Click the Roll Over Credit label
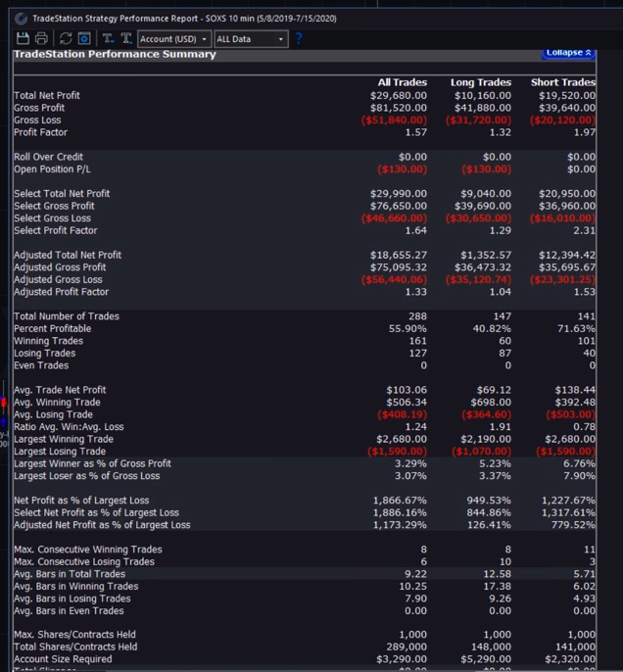The image size is (623, 672). point(48,157)
